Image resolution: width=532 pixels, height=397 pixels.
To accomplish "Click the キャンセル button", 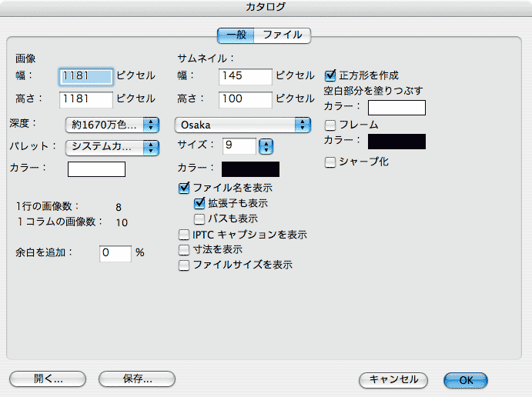I will pyautogui.click(x=393, y=380).
